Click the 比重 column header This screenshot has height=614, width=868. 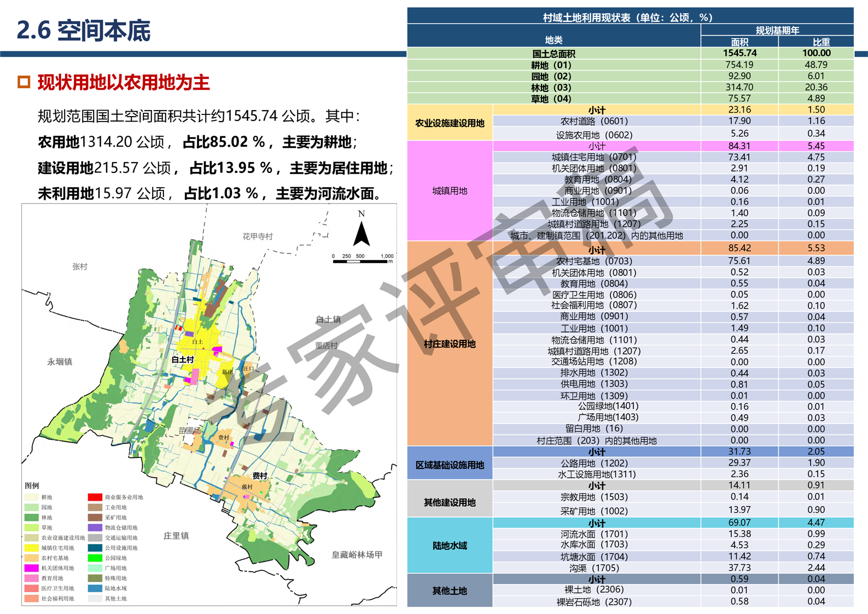pyautogui.click(x=822, y=42)
